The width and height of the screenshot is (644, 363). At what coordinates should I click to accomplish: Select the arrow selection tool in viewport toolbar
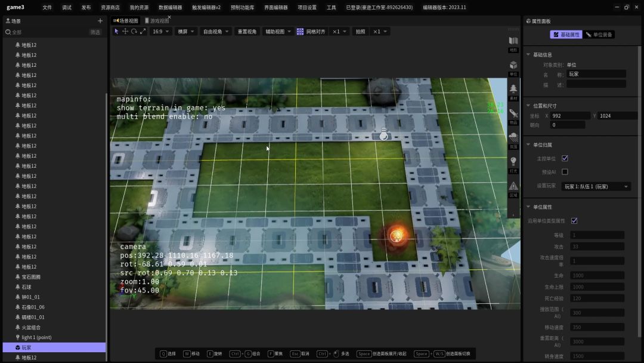(117, 32)
